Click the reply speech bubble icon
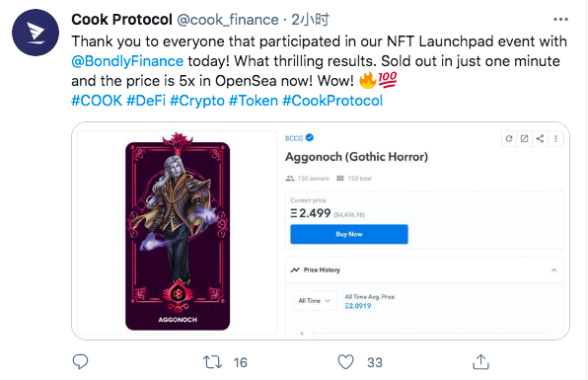The height and width of the screenshot is (380, 588). (80, 362)
